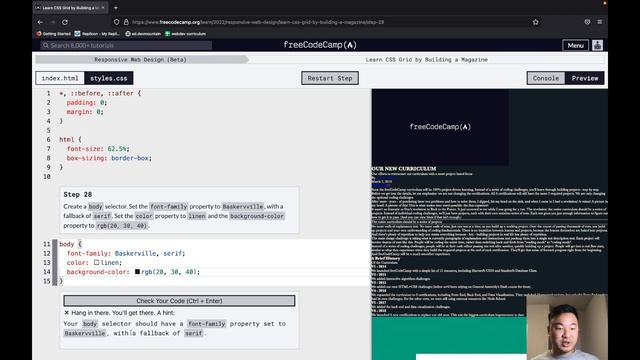Viewport: 640px width, 360px height.
Task: Toggle the Preview panel button
Action: (x=585, y=78)
